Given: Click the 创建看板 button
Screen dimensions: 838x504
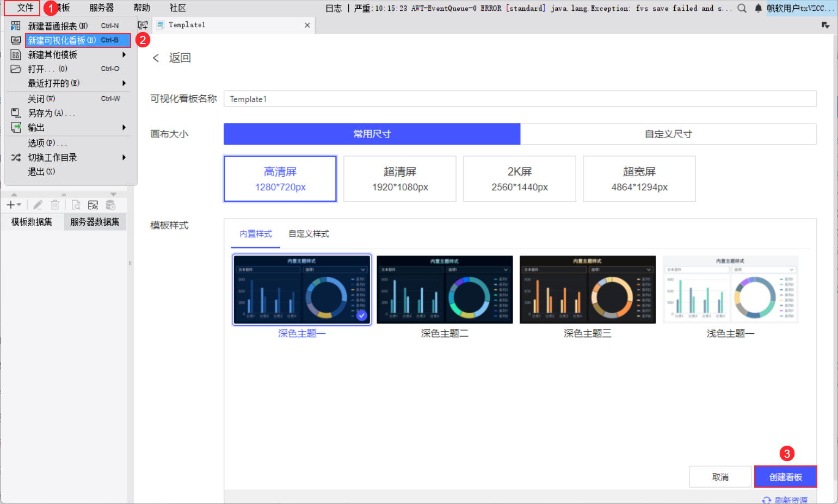Looking at the screenshot, I should (x=786, y=476).
